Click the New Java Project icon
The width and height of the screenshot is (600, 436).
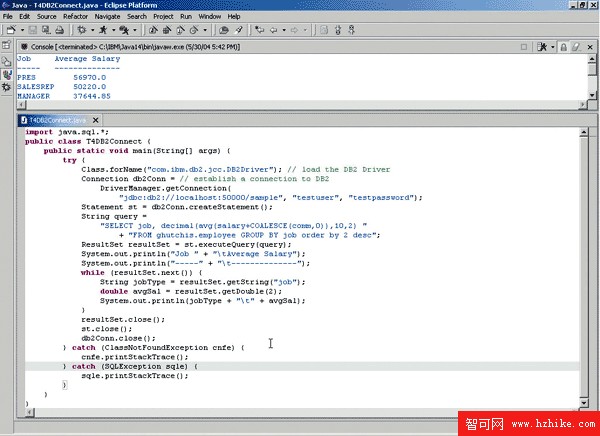click(x=153, y=30)
